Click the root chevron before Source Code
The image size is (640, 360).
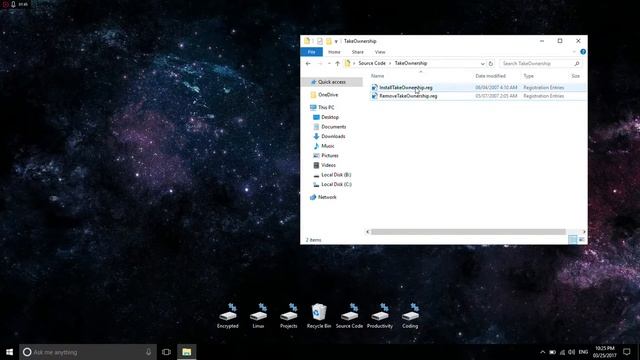click(354, 64)
